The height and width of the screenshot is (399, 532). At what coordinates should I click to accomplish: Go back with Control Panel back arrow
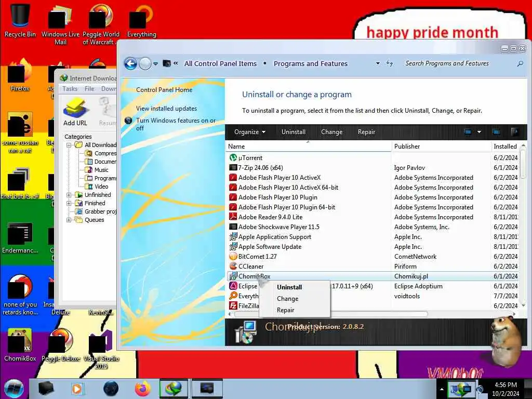[130, 63]
